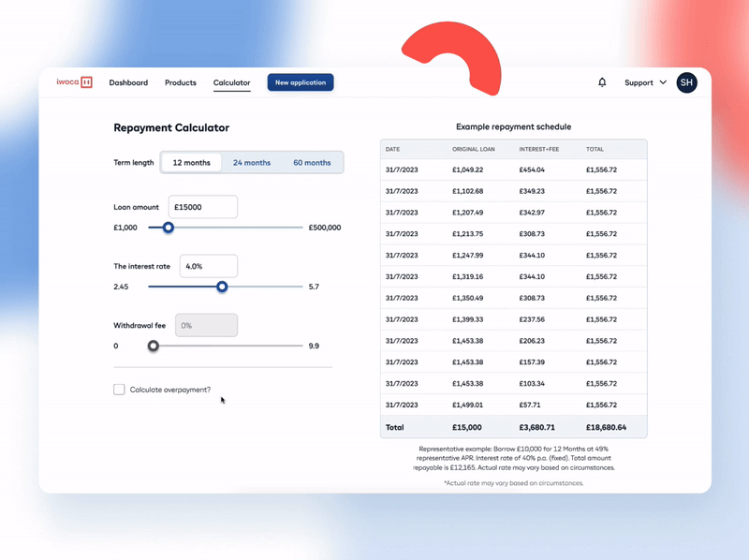Image resolution: width=749 pixels, height=560 pixels.
Task: Click the interest rate slider handle
Action: tap(222, 287)
